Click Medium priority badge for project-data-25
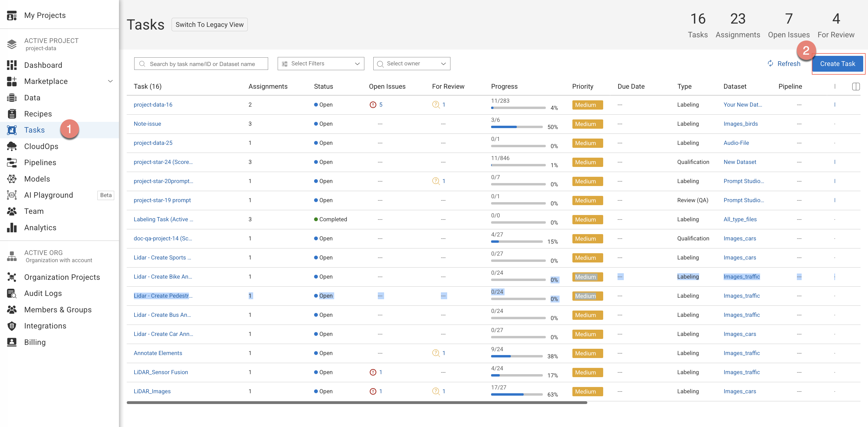868x427 pixels. tap(587, 143)
